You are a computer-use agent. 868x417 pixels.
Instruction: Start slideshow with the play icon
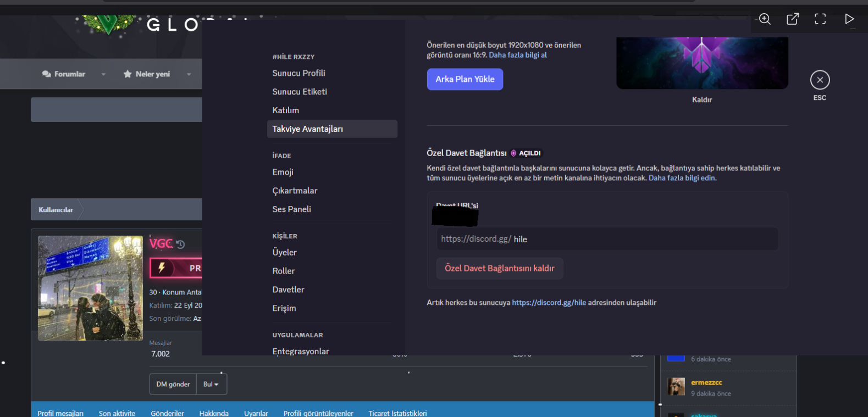tap(849, 19)
